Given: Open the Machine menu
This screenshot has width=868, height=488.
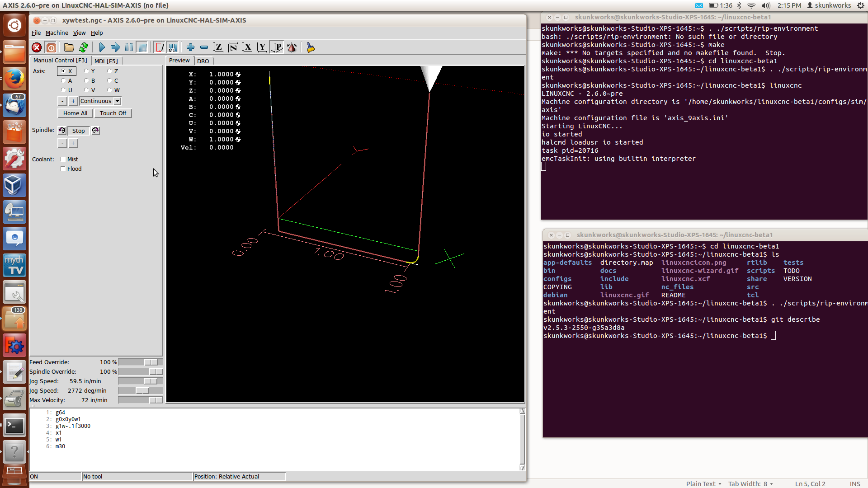Looking at the screenshot, I should coord(57,33).
